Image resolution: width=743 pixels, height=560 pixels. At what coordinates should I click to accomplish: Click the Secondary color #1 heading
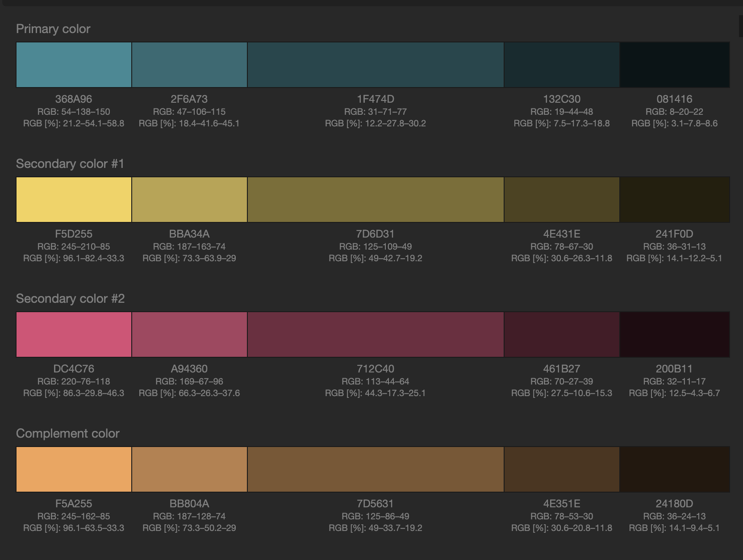point(70,163)
